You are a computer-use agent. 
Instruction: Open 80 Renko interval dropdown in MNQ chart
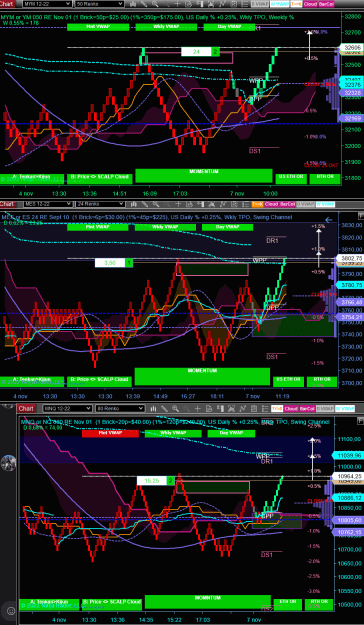tap(120, 409)
